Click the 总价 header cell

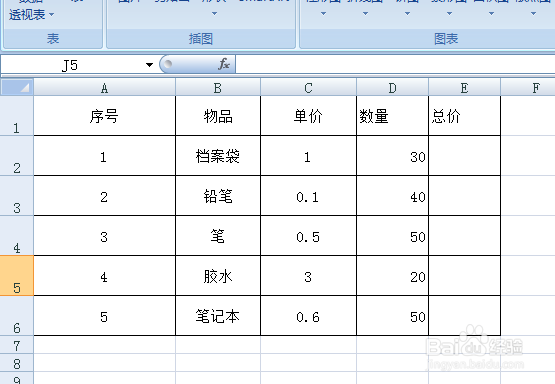click(x=464, y=116)
